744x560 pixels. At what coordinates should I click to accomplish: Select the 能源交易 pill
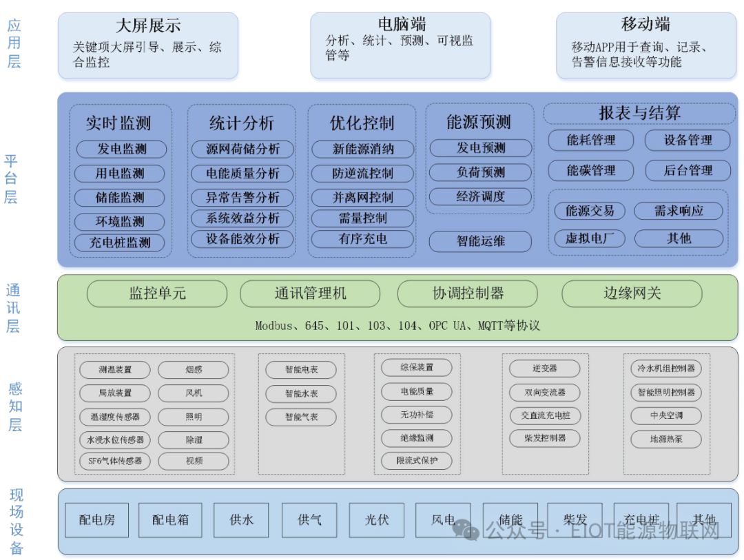590,211
